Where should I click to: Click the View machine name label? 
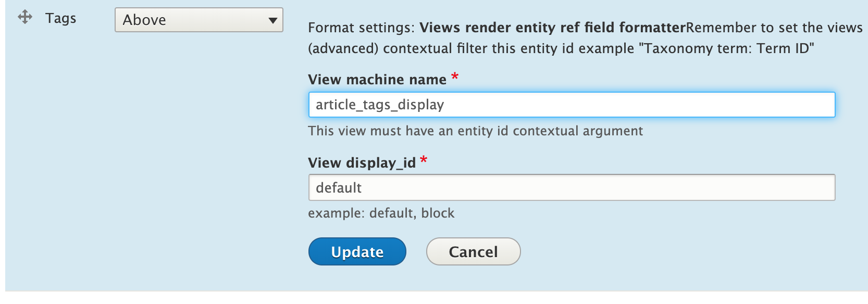pyautogui.click(x=377, y=80)
